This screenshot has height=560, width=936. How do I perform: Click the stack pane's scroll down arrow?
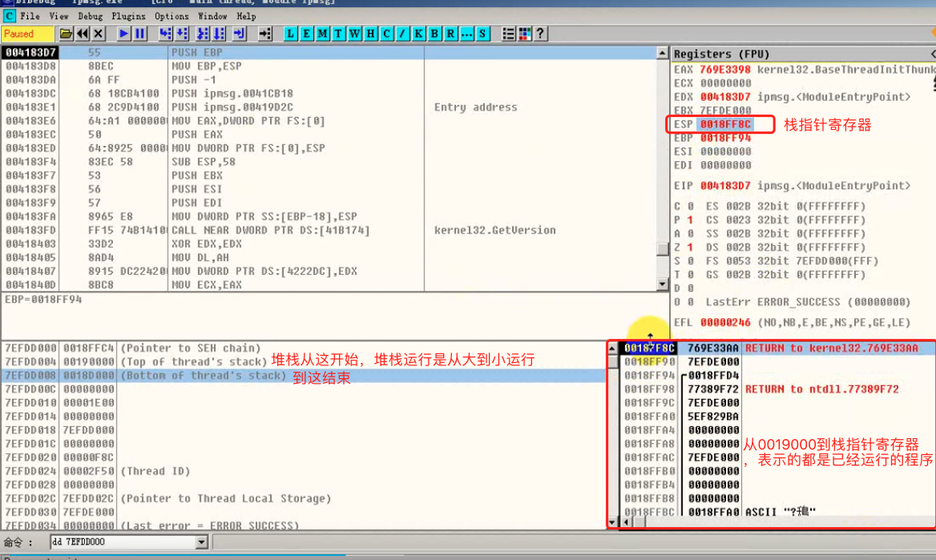(612, 522)
